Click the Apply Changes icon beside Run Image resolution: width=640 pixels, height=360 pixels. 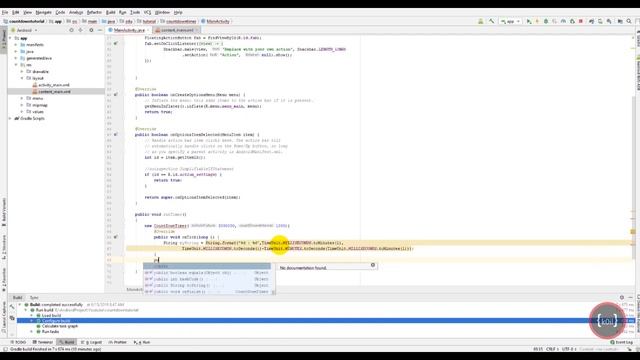click(x=537, y=21)
